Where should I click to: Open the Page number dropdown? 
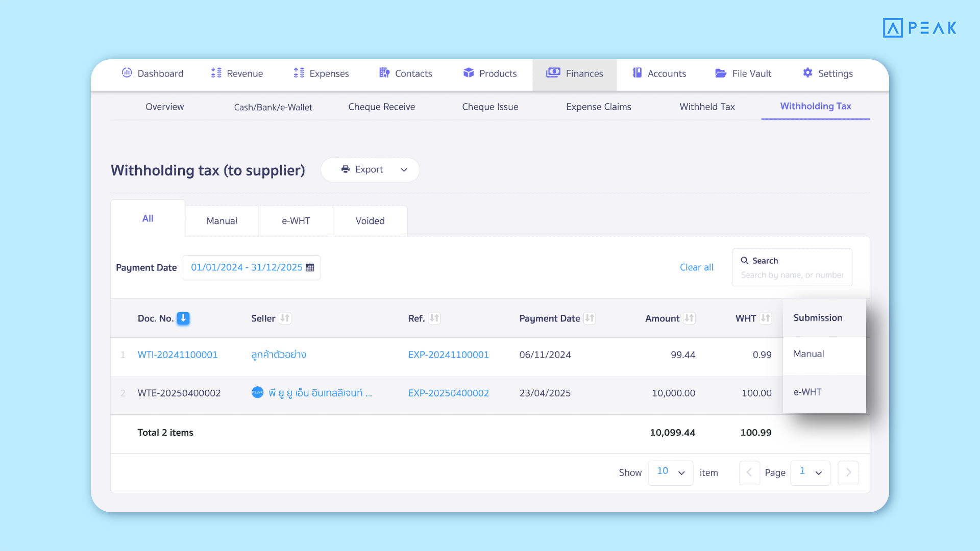(x=810, y=472)
